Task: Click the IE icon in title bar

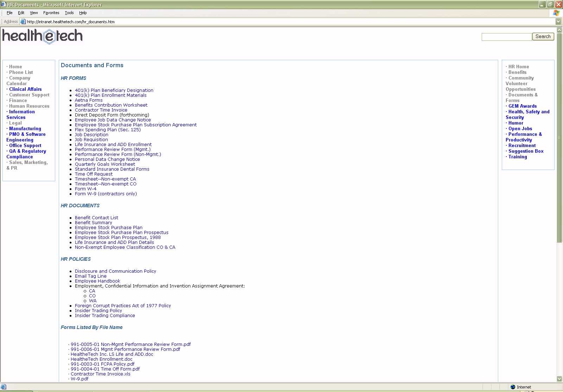Action: pos(4,5)
